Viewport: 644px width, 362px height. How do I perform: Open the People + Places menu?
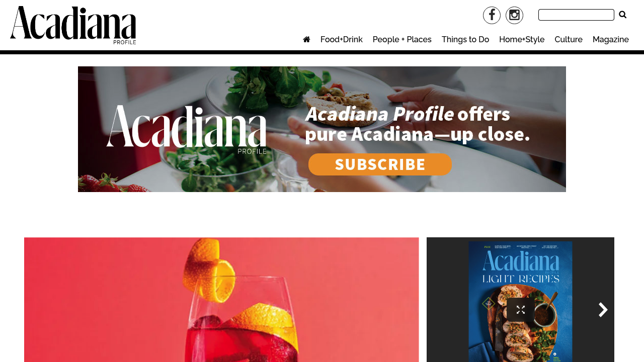coord(402,39)
